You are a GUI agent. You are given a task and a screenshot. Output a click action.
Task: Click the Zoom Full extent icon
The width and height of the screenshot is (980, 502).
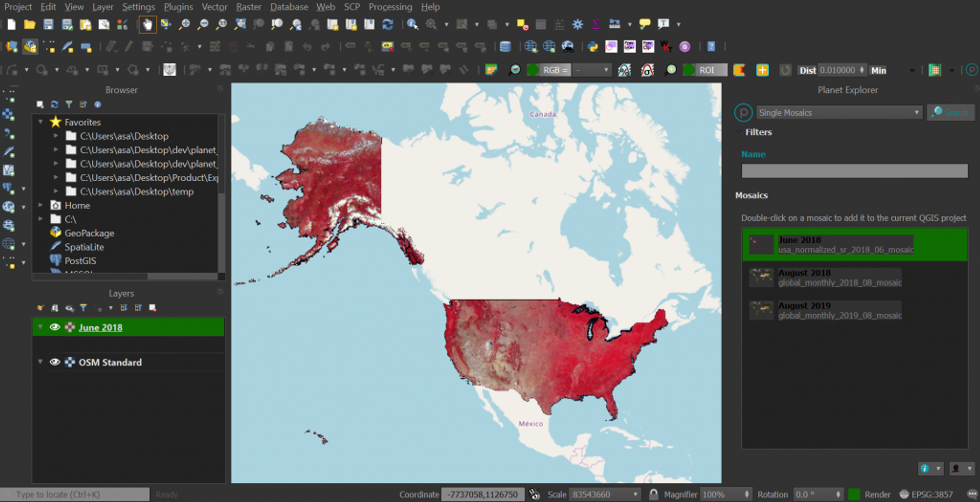(x=240, y=24)
